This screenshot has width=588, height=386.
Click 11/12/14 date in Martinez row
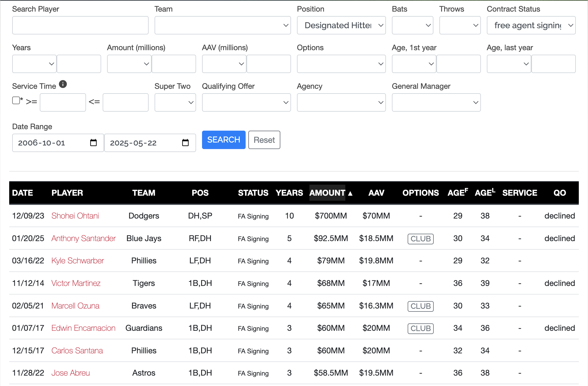coord(28,283)
